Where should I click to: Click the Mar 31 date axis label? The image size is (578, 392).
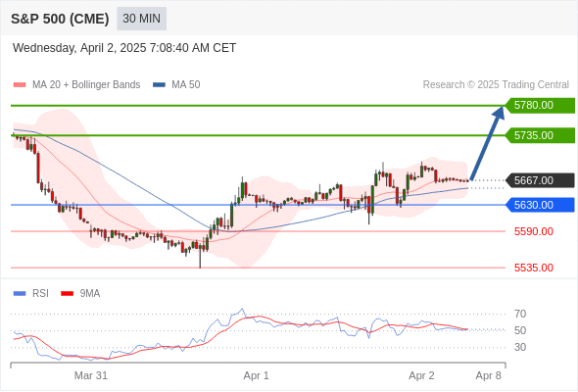point(91,375)
